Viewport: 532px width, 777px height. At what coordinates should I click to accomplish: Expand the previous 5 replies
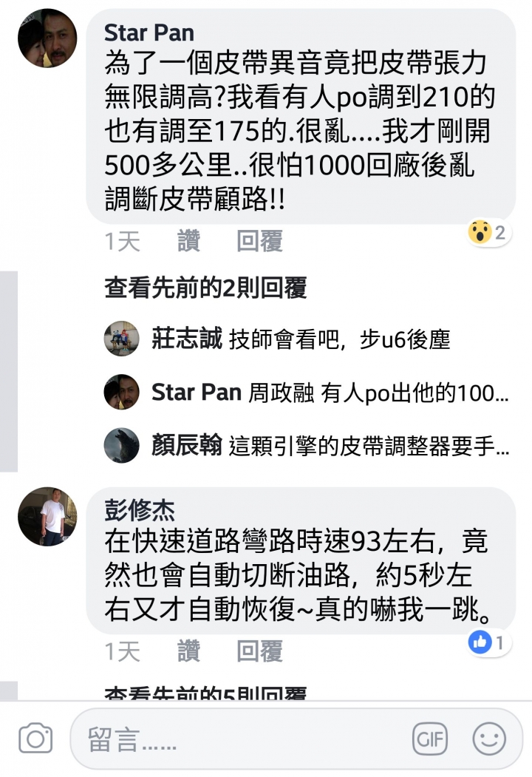point(205,693)
